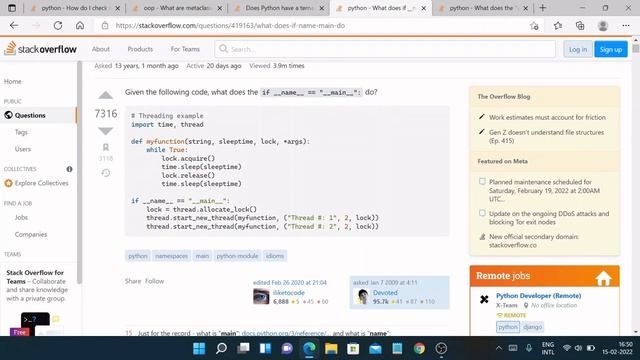Open 'Gen Z doesn't understand file structures'
The image size is (640, 360).
[x=546, y=137]
